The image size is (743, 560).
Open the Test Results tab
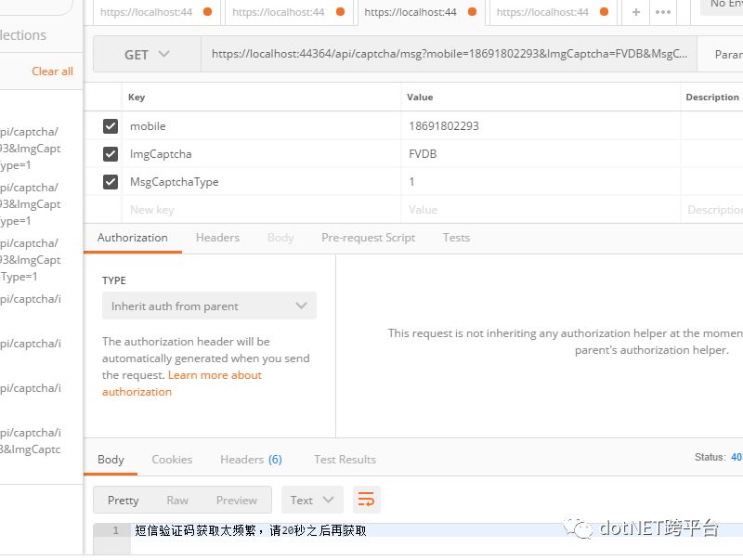pyautogui.click(x=345, y=460)
